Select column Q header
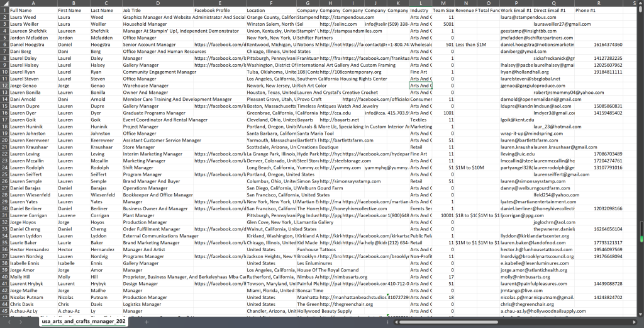The width and height of the screenshot is (644, 328). [x=553, y=3]
